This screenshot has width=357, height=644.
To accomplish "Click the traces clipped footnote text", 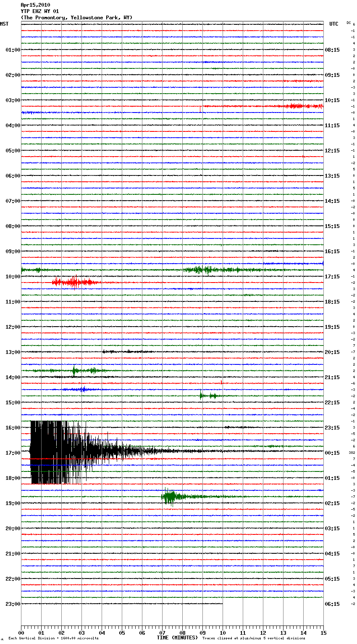I will [x=254, y=638].
